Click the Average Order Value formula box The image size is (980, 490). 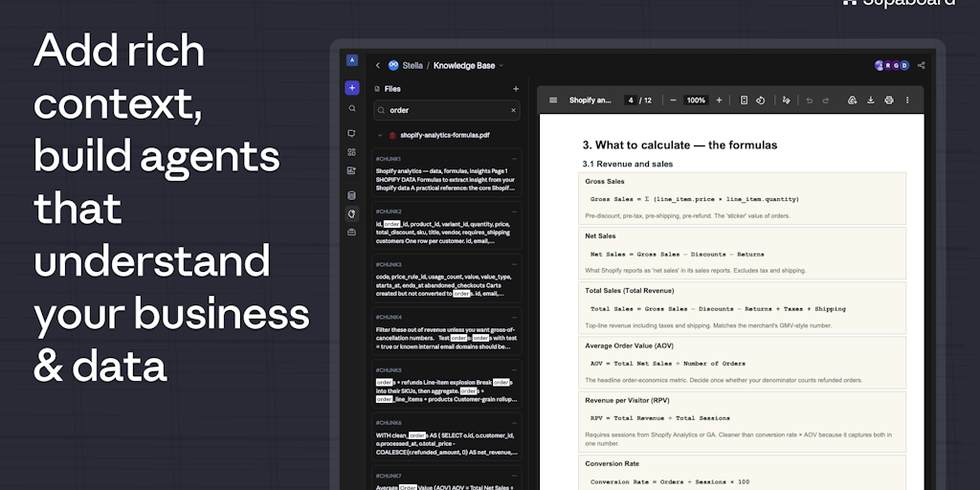tap(742, 363)
